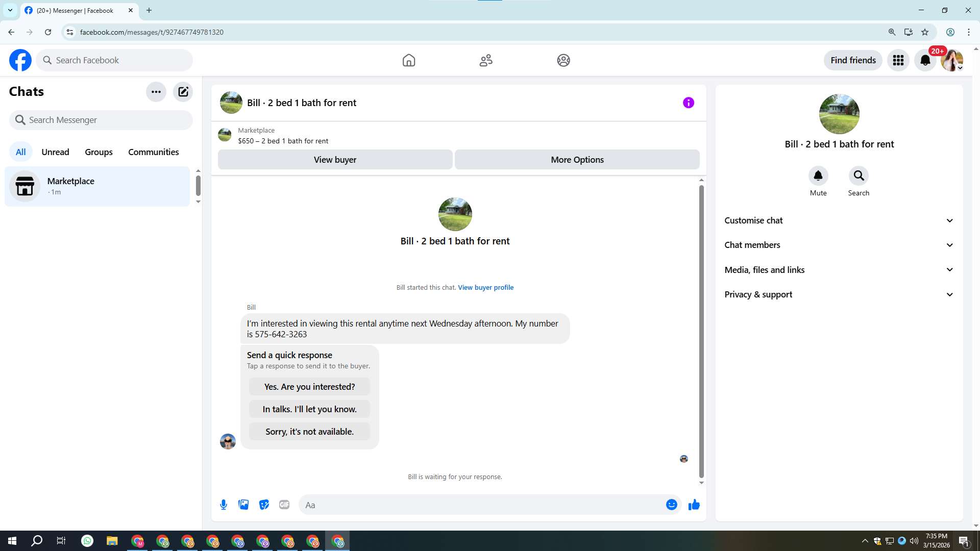The width and height of the screenshot is (980, 551).
Task: Open the notifications bell
Action: (x=925, y=60)
